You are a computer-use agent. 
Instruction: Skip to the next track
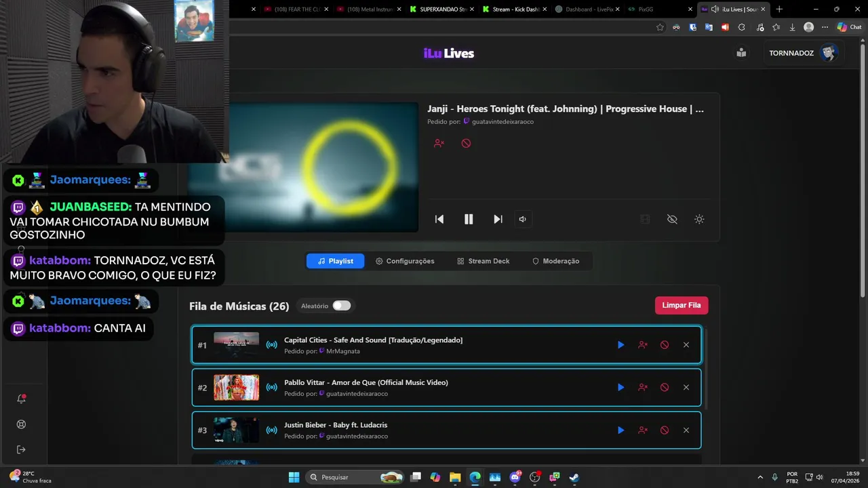click(x=498, y=219)
